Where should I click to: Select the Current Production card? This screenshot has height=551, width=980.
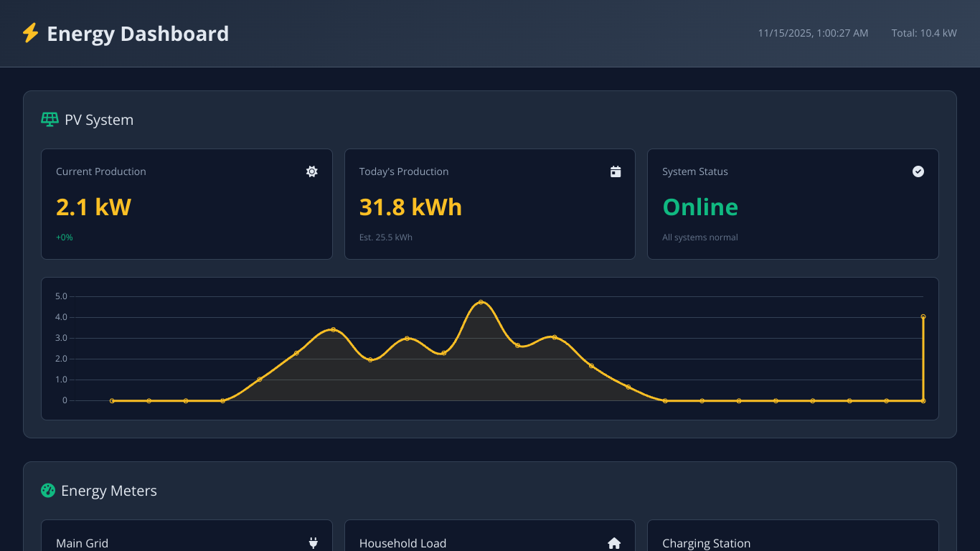click(187, 204)
